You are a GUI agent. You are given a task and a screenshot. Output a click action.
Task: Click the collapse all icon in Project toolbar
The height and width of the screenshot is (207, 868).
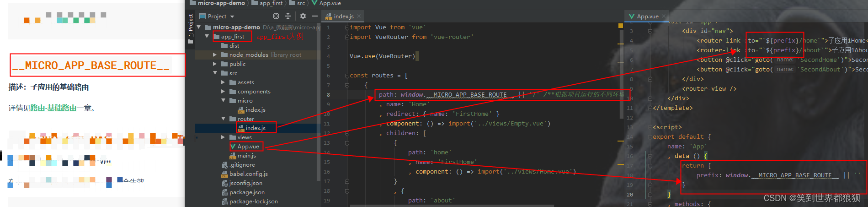pyautogui.click(x=288, y=16)
